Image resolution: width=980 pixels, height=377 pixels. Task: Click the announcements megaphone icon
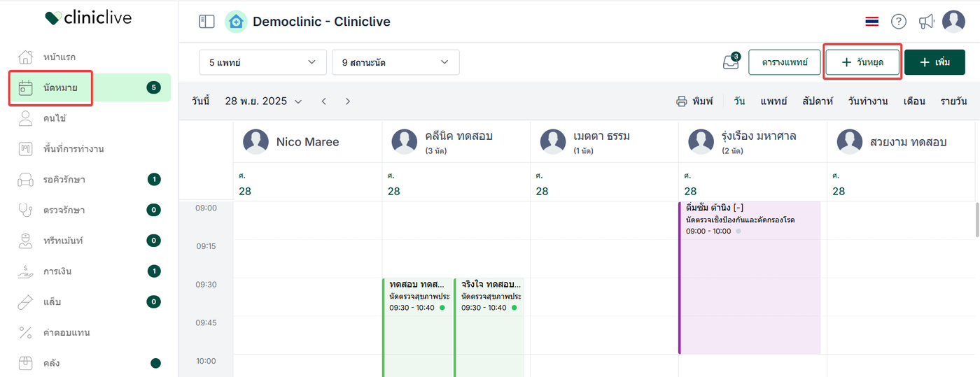pyautogui.click(x=926, y=22)
